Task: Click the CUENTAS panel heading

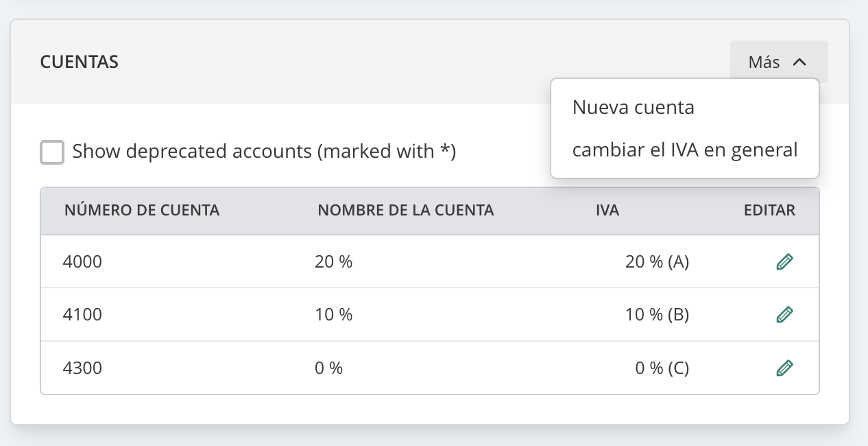Action: coord(80,62)
